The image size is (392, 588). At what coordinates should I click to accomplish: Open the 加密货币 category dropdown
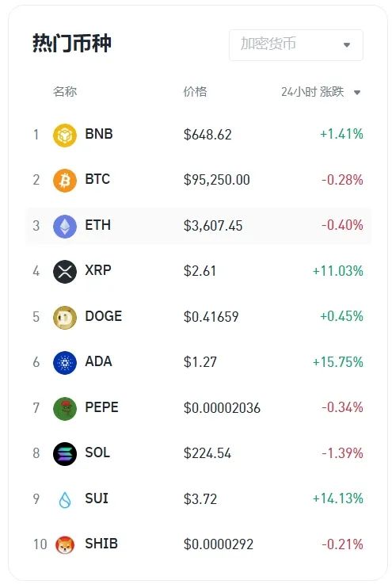(296, 45)
